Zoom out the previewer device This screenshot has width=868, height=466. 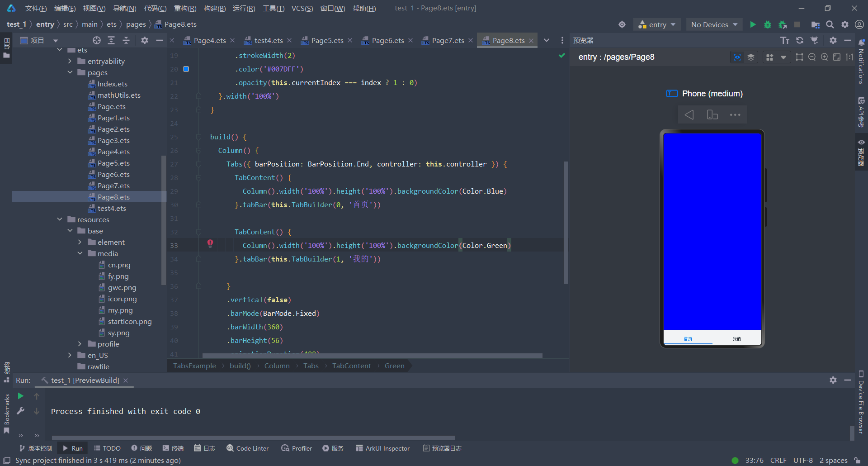(x=812, y=57)
